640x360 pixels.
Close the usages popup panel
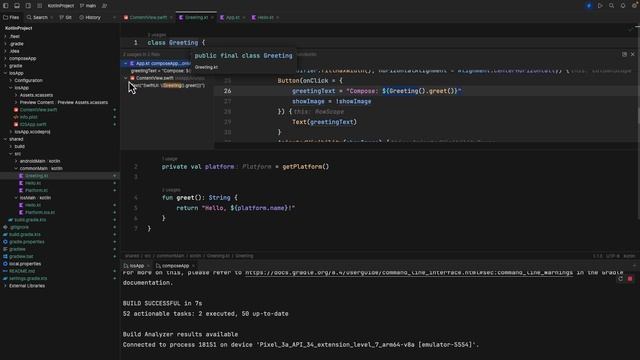(633, 54)
